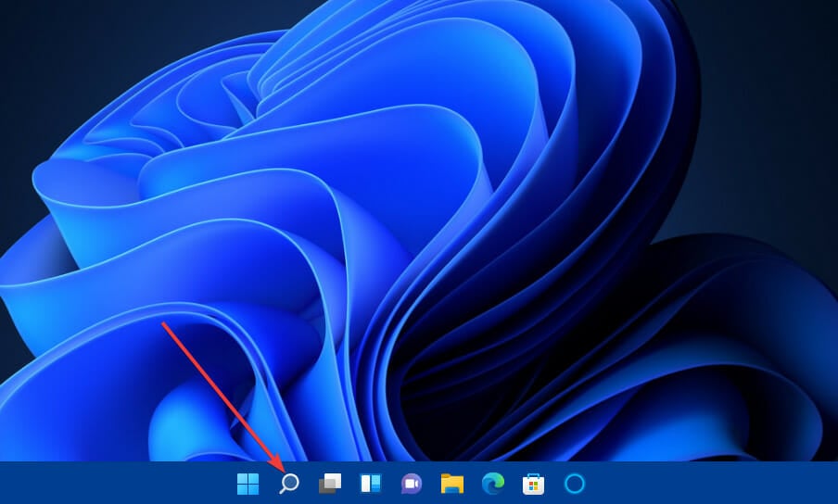Open the Microsoft Store app
The image size is (838, 504).
[x=533, y=484]
